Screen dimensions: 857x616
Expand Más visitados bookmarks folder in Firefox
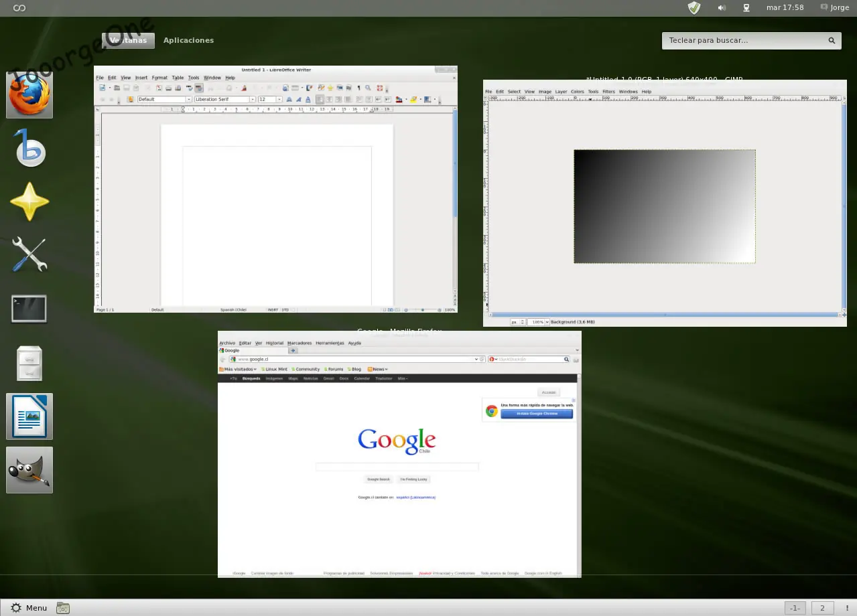coord(238,369)
